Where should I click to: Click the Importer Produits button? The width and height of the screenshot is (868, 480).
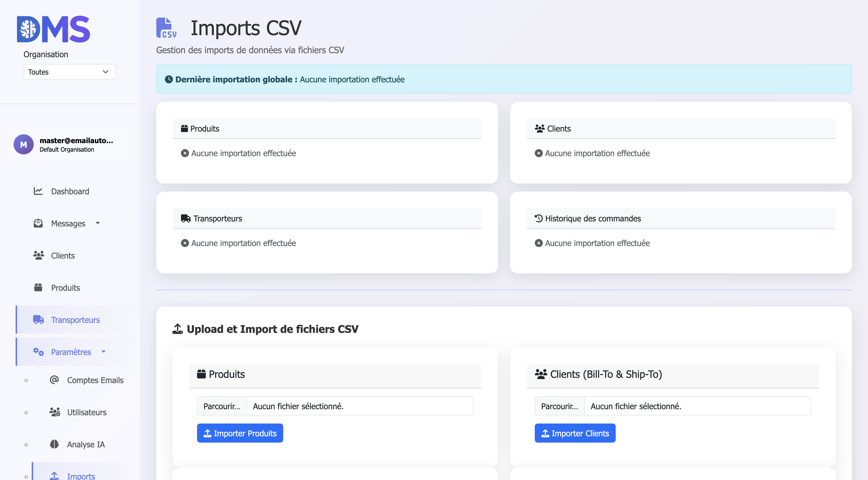(240, 433)
